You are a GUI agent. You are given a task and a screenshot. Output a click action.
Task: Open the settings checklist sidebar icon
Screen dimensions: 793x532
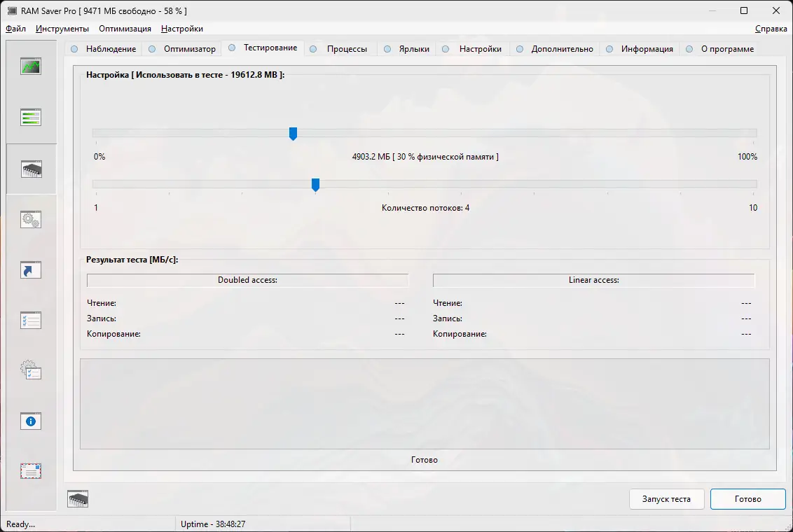[x=31, y=321]
